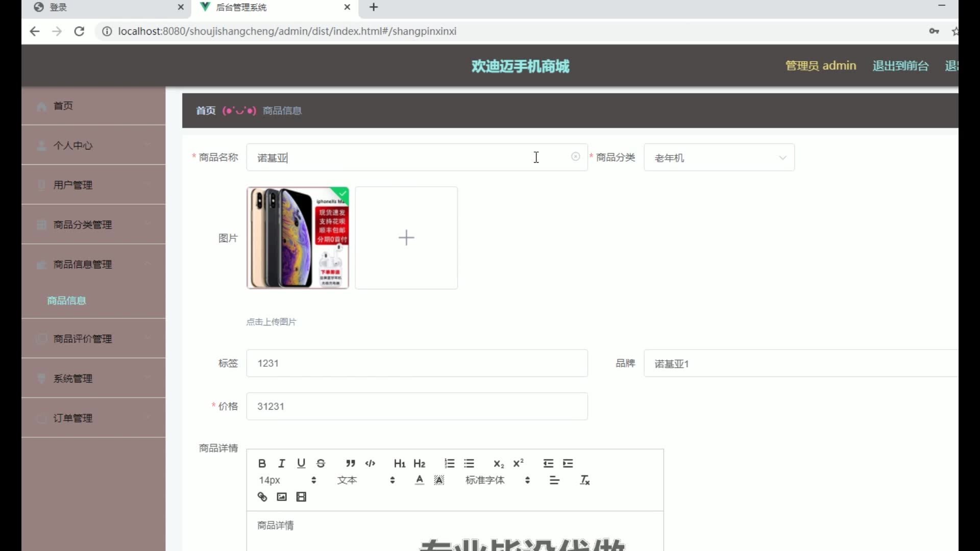Viewport: 980px width, 551px height.
Task: Open saved password key icon
Action: 934,31
